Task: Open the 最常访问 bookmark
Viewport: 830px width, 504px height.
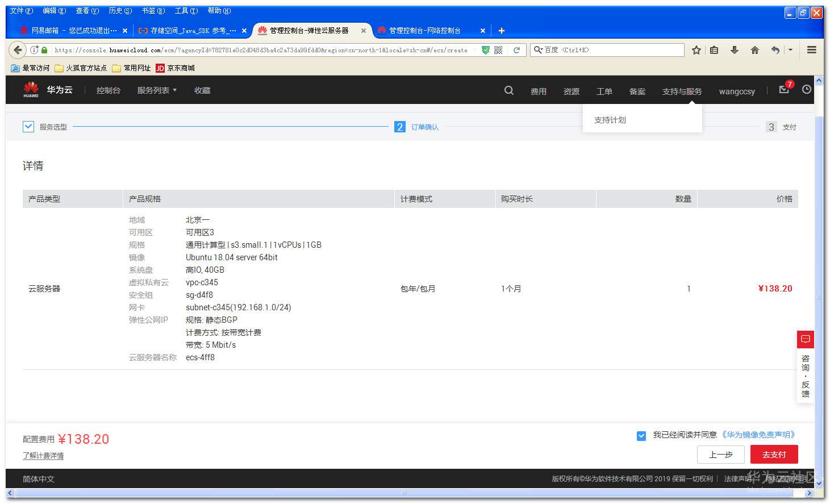Action: (x=31, y=68)
